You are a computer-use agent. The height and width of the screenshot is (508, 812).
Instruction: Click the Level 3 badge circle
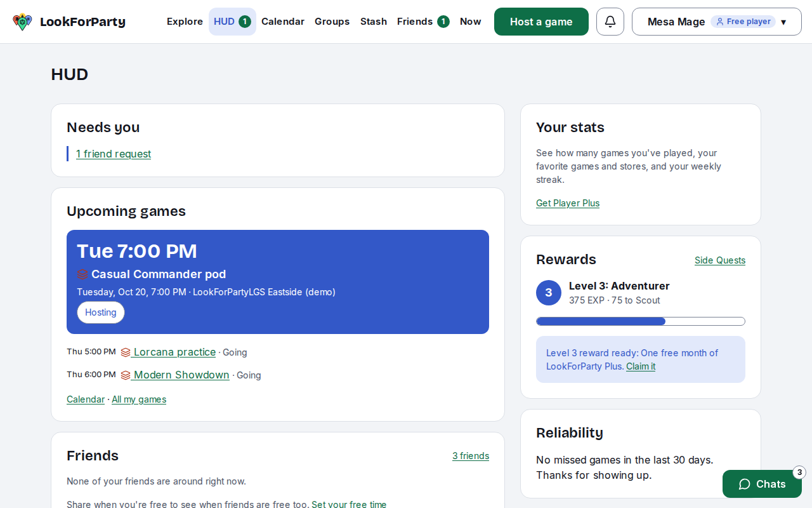[549, 293]
